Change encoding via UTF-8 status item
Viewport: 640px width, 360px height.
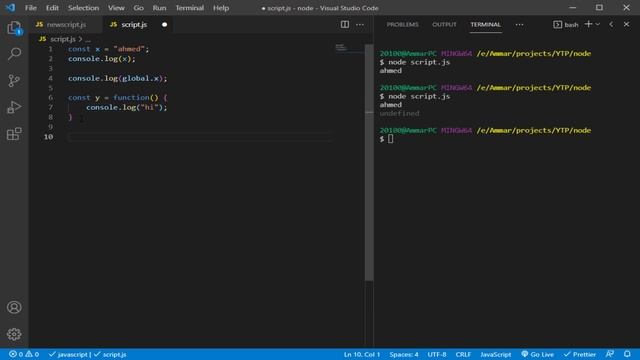click(x=437, y=354)
